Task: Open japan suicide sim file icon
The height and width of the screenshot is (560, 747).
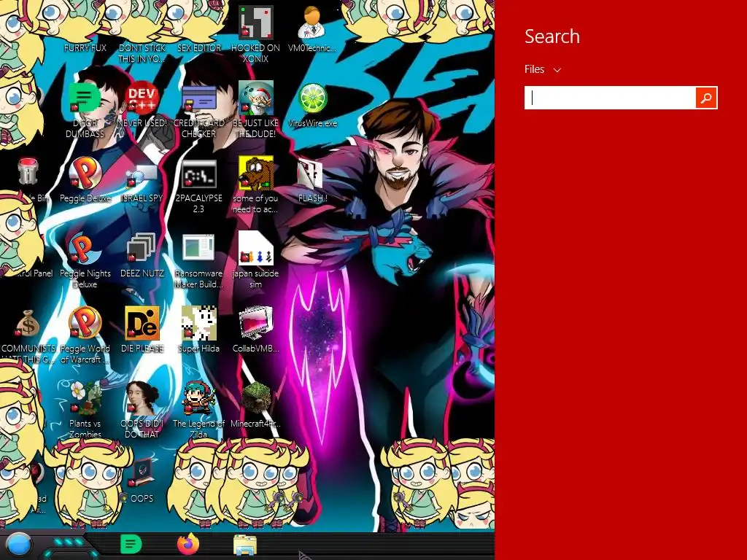Action: pyautogui.click(x=255, y=248)
